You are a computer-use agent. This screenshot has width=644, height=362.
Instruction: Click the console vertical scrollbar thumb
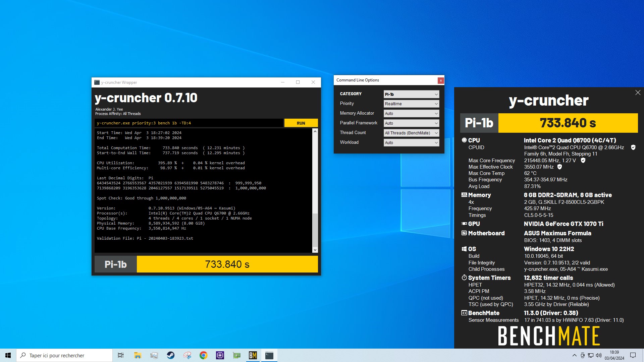[x=315, y=230]
